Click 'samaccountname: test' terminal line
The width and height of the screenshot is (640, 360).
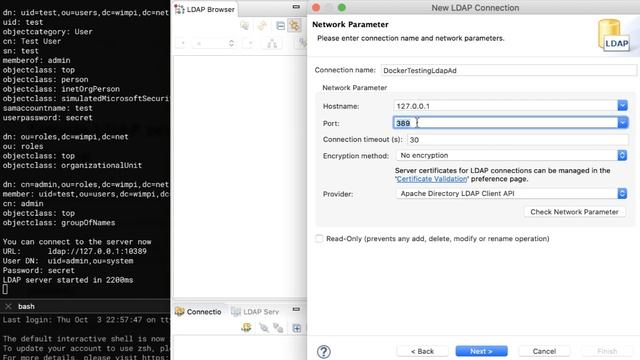coord(47,108)
